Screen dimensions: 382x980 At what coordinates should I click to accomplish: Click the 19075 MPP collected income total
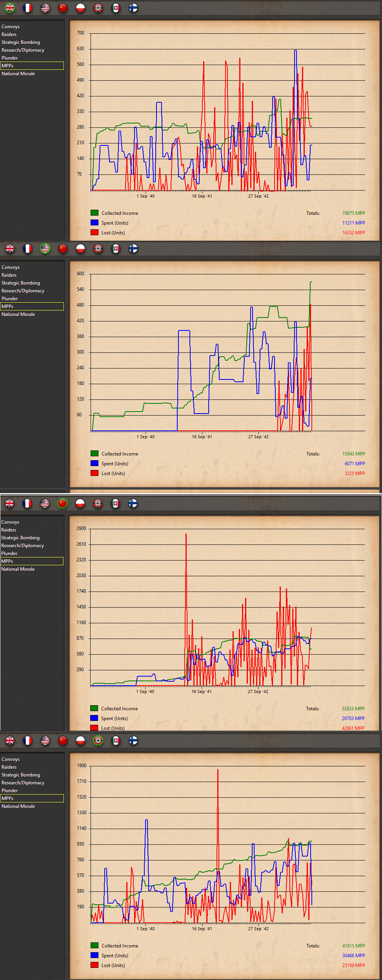point(353,213)
